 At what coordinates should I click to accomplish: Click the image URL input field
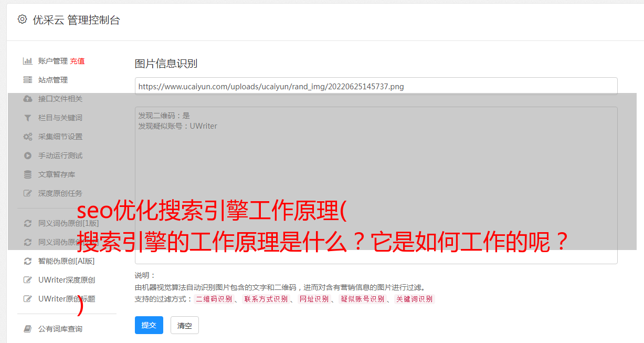(x=376, y=86)
